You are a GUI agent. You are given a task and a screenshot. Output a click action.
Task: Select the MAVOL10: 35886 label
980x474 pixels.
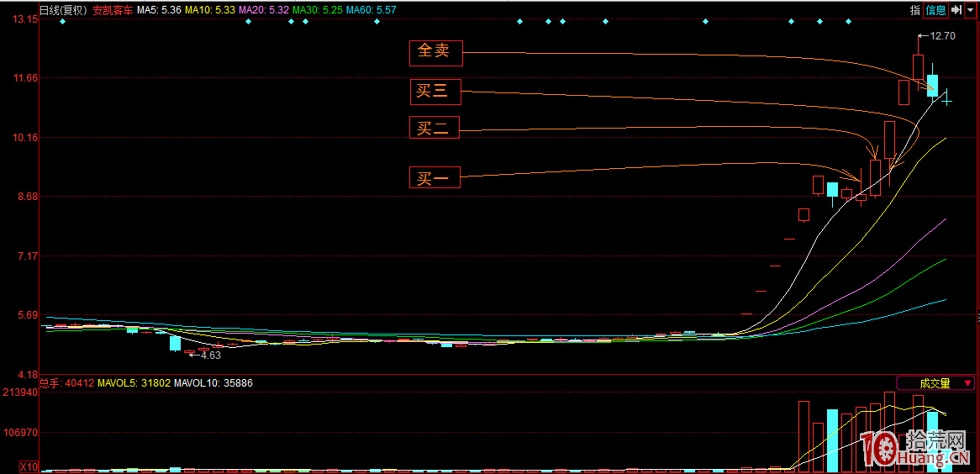(x=213, y=382)
